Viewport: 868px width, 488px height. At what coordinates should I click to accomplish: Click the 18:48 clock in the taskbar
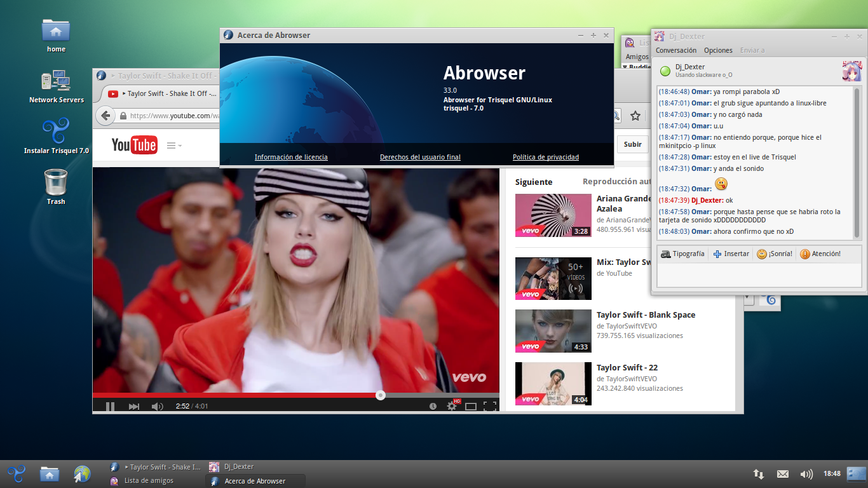coord(832,474)
